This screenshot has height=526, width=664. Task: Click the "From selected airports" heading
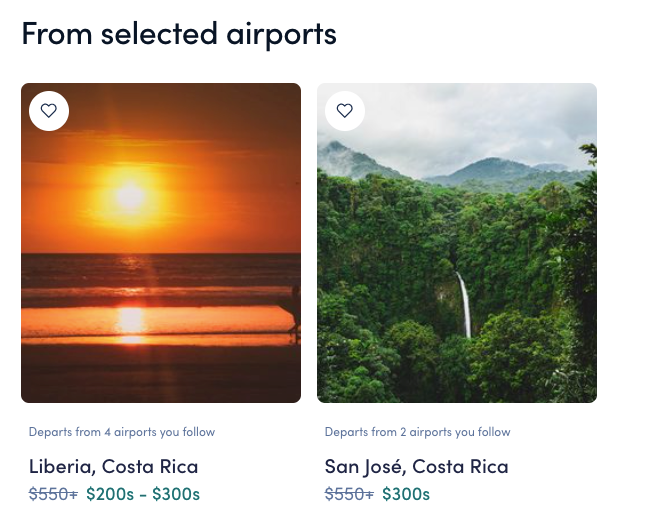point(179,34)
